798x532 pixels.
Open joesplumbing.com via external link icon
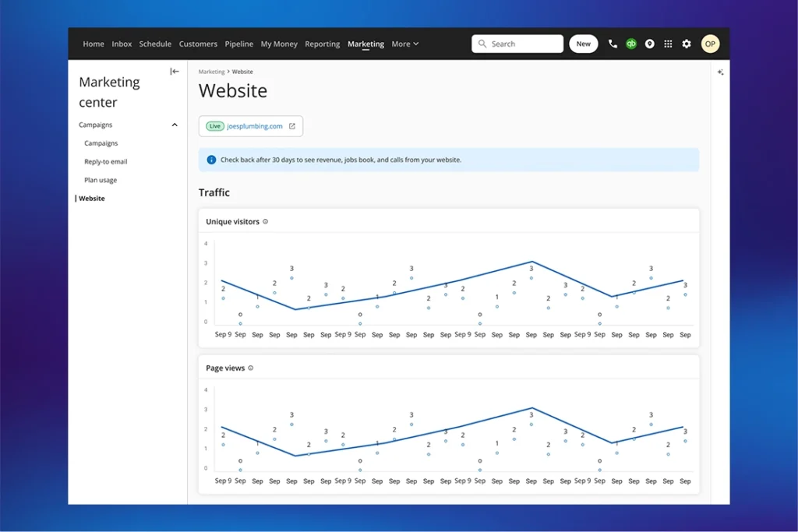[291, 125]
